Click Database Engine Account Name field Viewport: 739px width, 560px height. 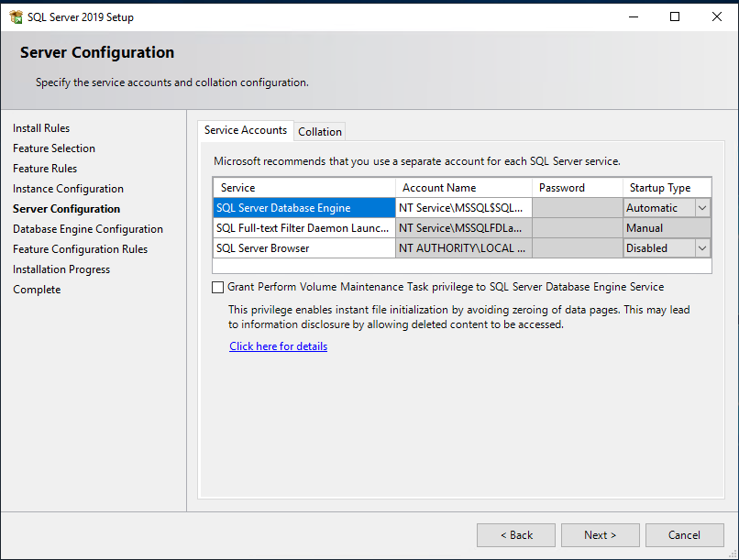pos(463,208)
